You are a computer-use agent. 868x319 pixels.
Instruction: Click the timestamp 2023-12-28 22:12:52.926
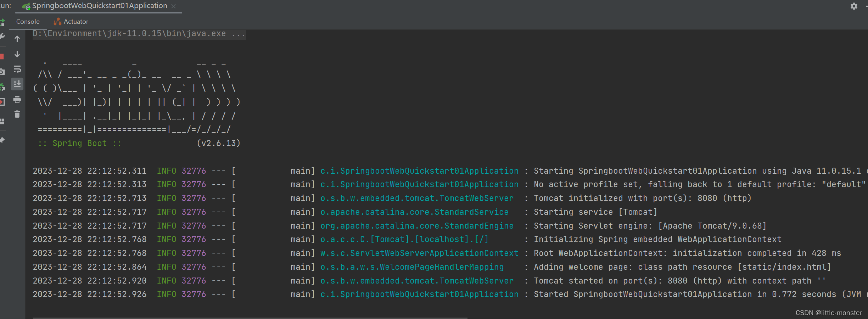click(90, 294)
